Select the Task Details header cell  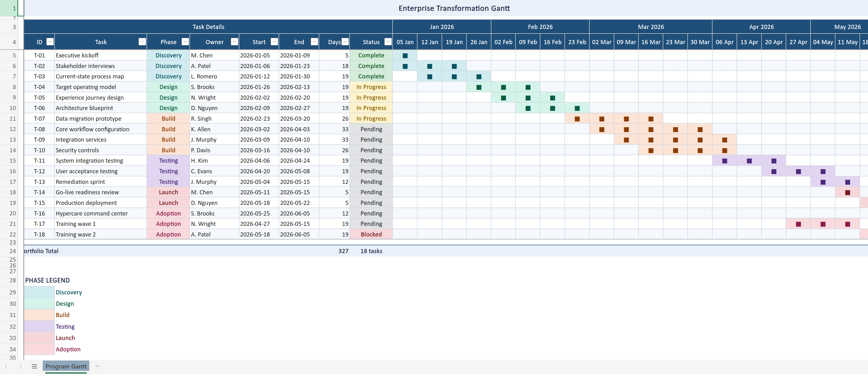(x=208, y=27)
